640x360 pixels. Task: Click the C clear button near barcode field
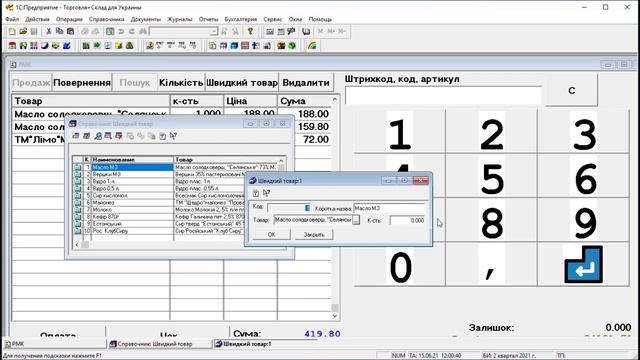(571, 91)
